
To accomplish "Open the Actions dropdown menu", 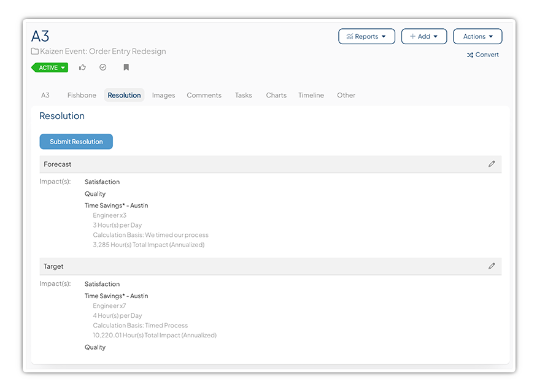I will 477,37.
